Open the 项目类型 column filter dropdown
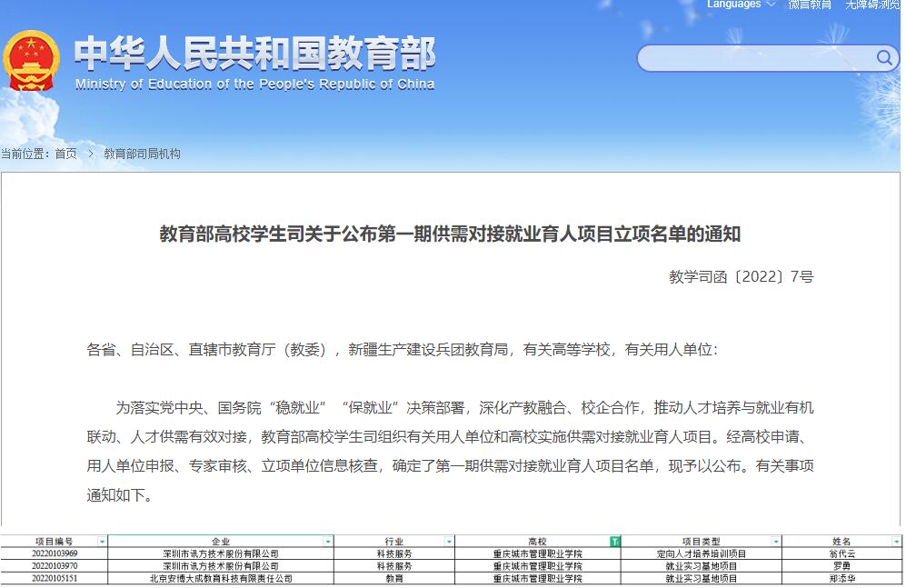 (x=776, y=542)
